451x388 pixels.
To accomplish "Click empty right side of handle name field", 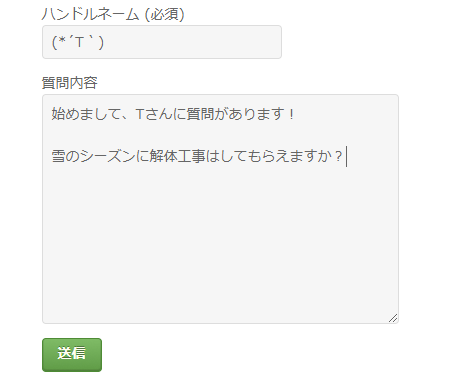I will [193, 42].
